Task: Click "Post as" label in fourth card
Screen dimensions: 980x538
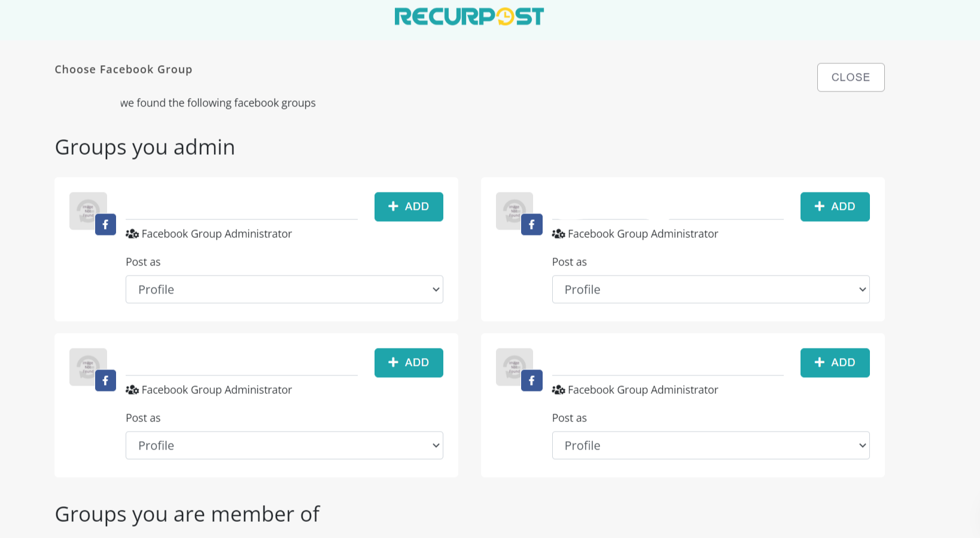Action: coord(570,418)
